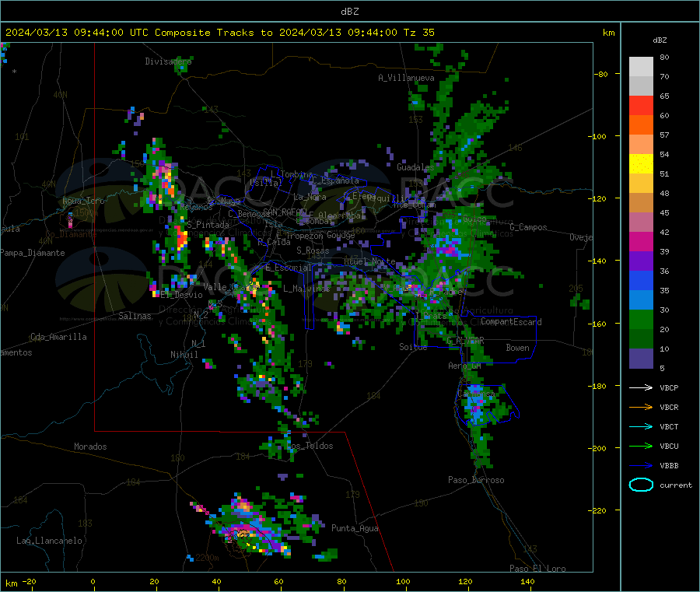Click the 2200m elevation label near bottom
Image resolution: width=700 pixels, height=592 pixels.
207,558
